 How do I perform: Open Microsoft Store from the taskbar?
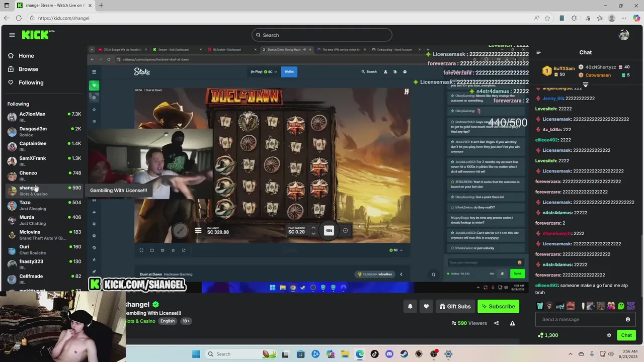pyautogui.click(x=300, y=354)
